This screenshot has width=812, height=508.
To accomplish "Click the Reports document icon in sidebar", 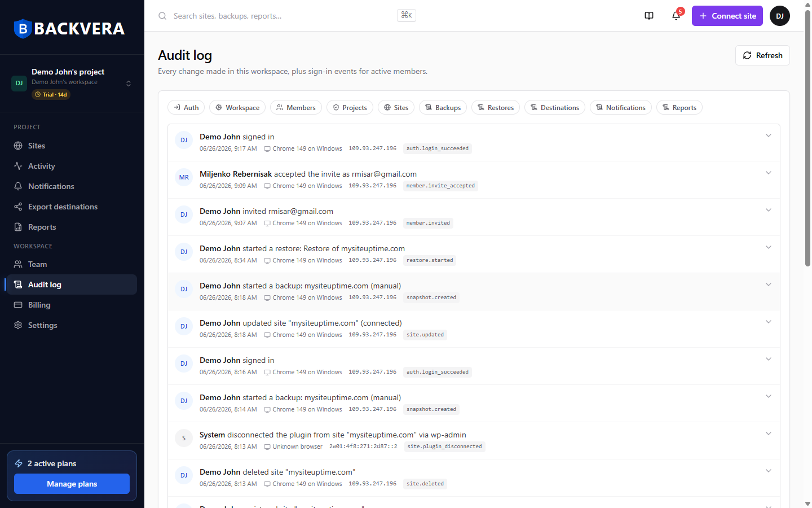I will click(x=18, y=227).
